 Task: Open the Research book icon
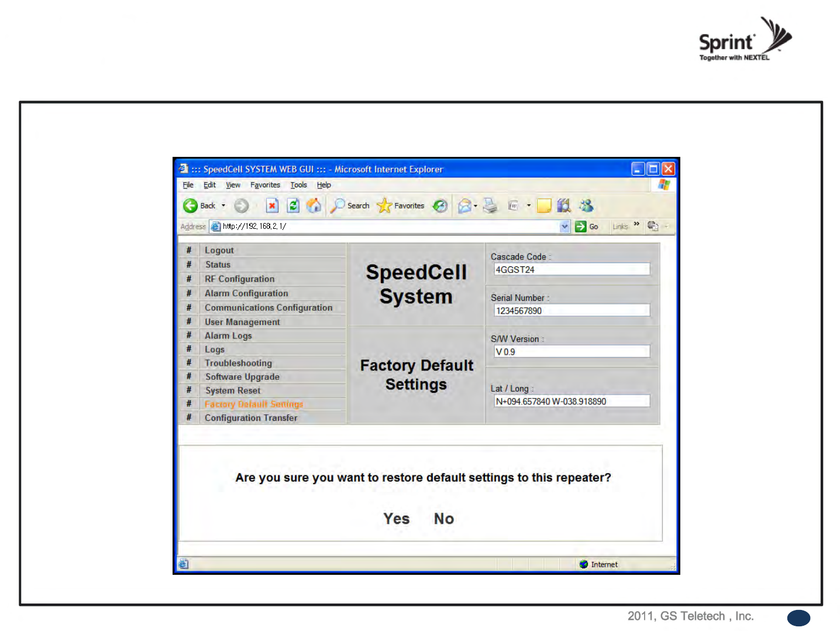pos(564,205)
